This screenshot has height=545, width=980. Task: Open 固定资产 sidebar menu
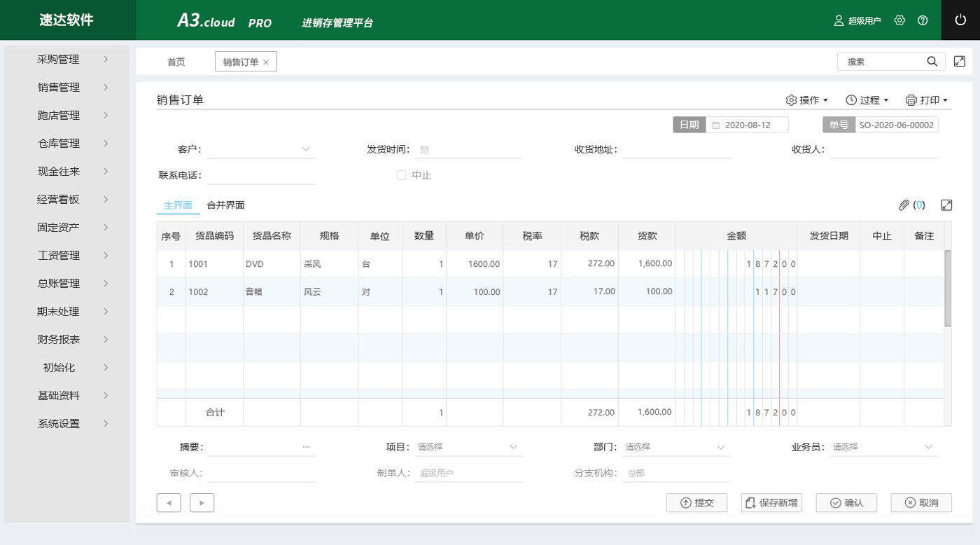point(66,228)
